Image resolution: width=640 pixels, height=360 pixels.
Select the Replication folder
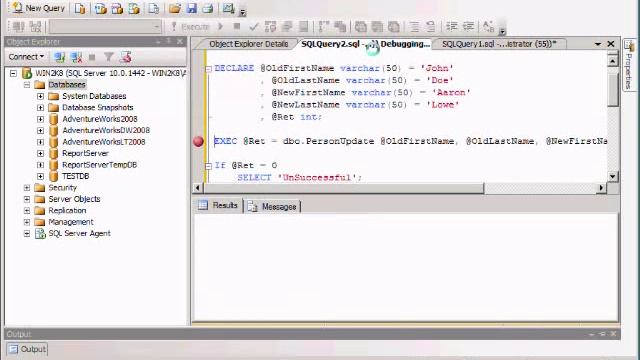pyautogui.click(x=67, y=210)
